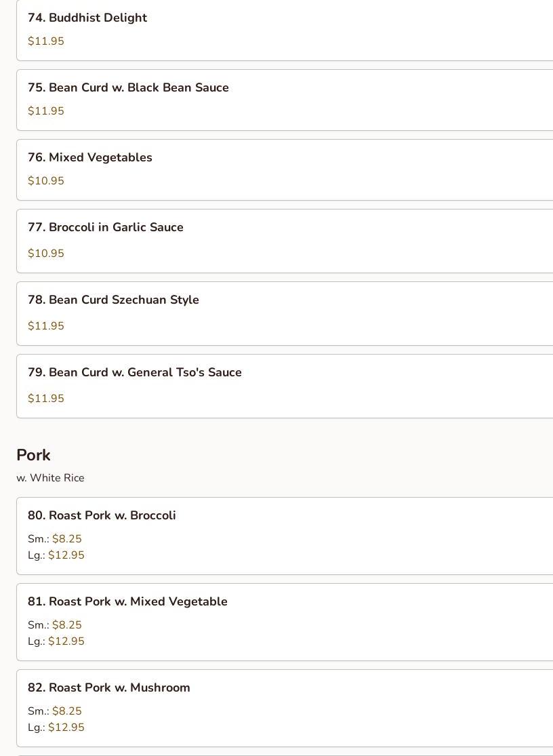Click $11.95 price under Buddhist Delight
The image size is (553, 756).
pos(46,41)
